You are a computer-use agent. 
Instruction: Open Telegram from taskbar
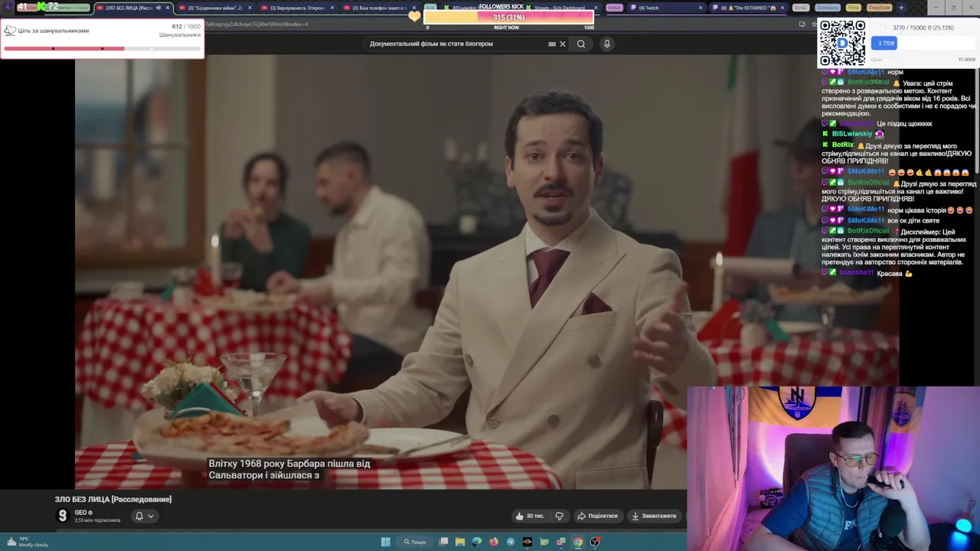(511, 542)
